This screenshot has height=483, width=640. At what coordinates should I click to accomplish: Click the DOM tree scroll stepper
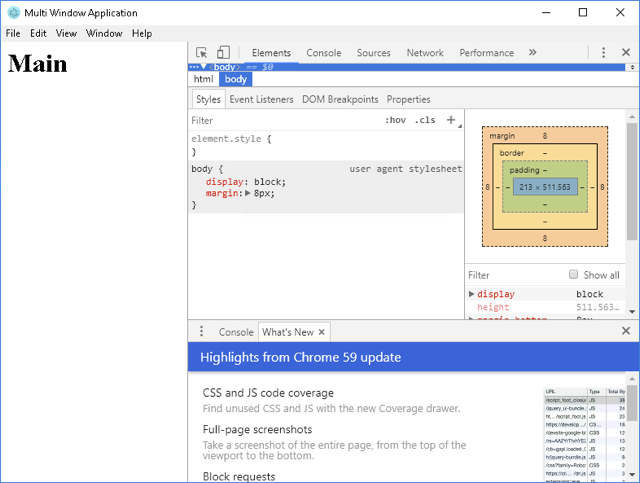pyautogui.click(x=632, y=67)
